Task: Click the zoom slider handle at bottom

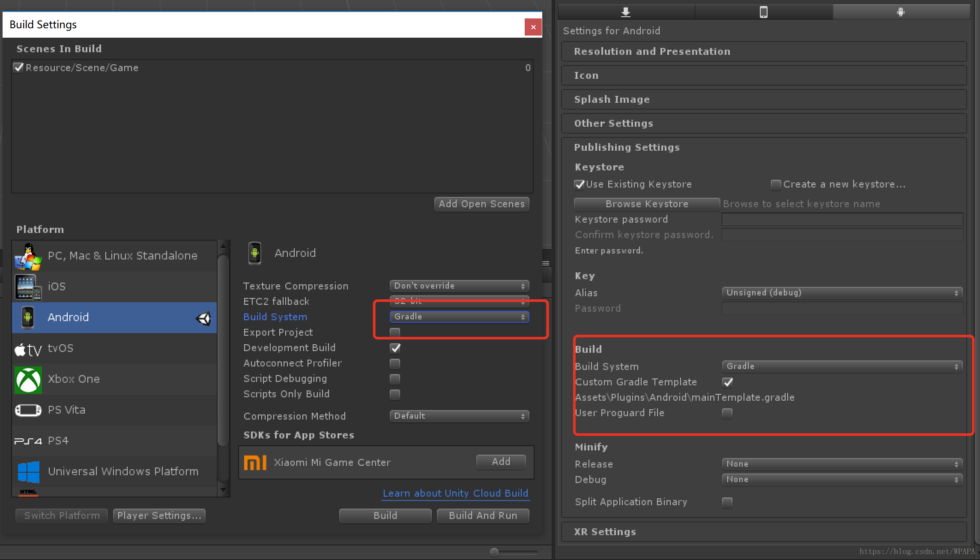Action: click(494, 552)
